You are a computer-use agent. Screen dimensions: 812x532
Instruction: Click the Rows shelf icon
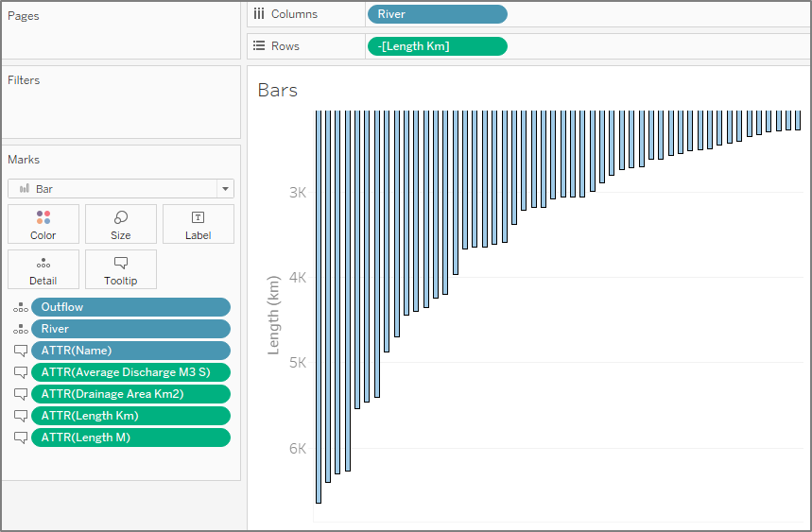click(259, 46)
